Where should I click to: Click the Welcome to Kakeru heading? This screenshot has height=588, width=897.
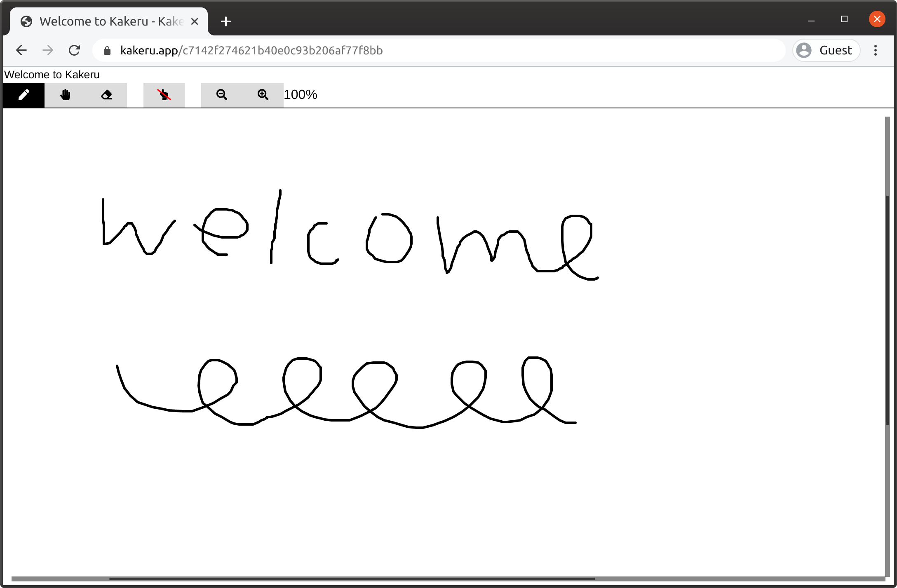point(52,75)
